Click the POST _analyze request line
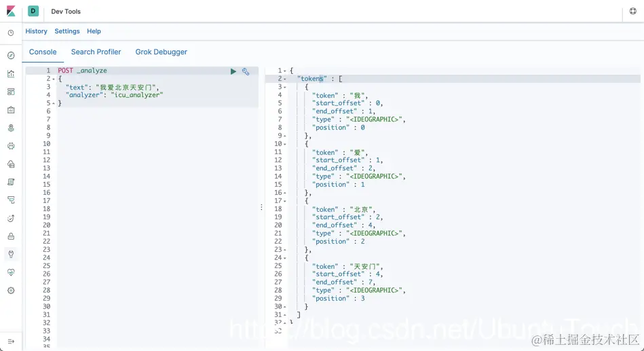Screen dimensions: 644x351 point(82,71)
